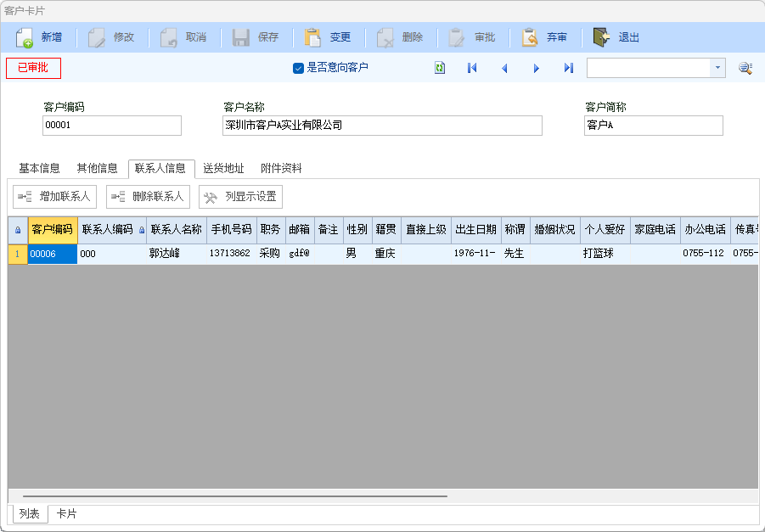Click the green refresh document icon

(440, 68)
